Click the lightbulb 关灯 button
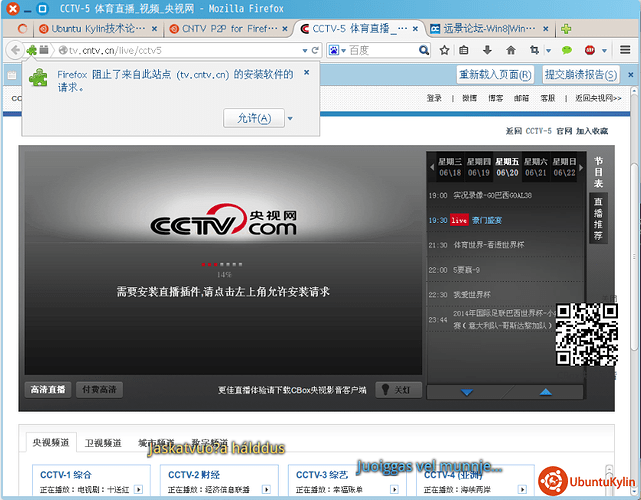This screenshot has width=641, height=500. coord(398,390)
